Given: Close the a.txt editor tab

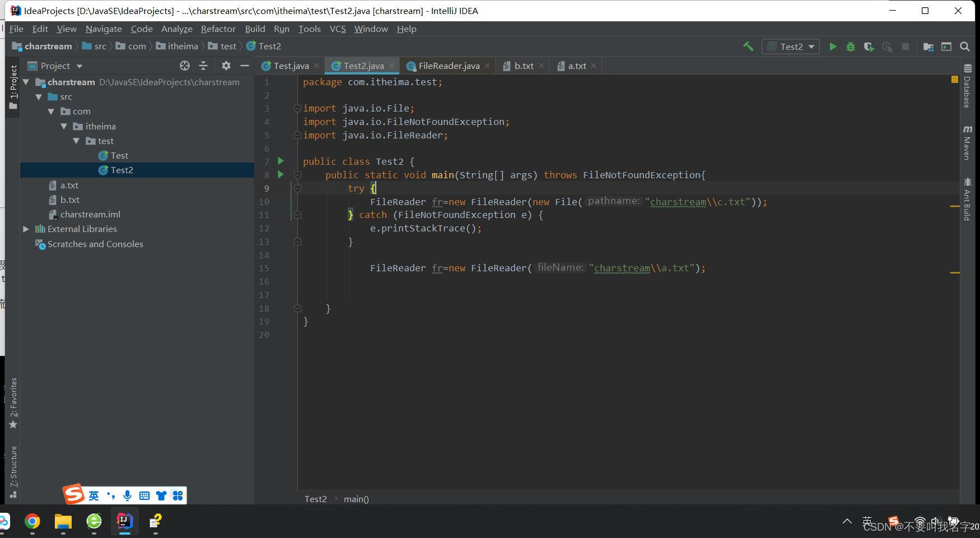Looking at the screenshot, I should click(x=594, y=66).
